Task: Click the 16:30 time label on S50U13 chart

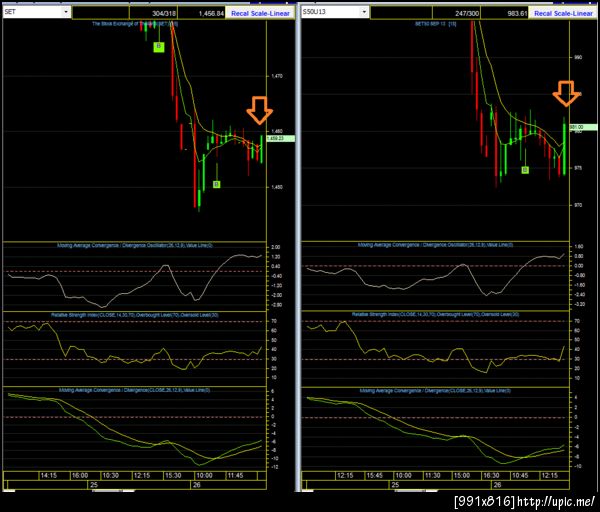Action: (491, 476)
